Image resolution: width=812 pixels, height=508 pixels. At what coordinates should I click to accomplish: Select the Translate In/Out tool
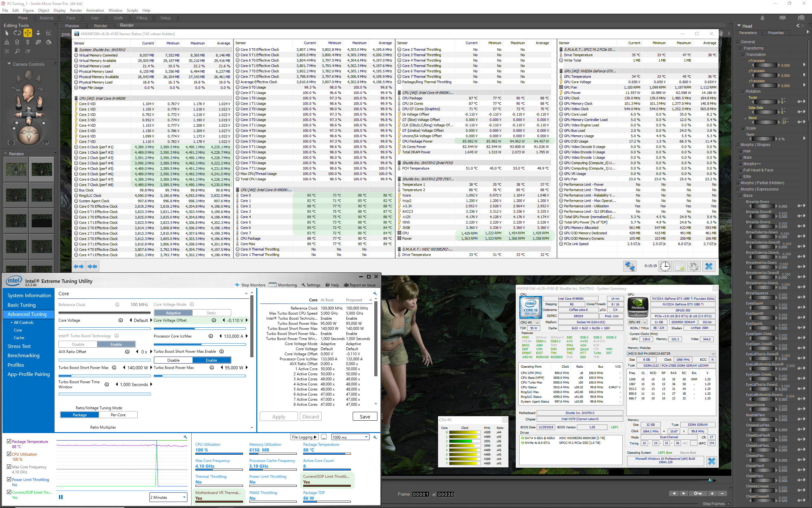coord(38,33)
